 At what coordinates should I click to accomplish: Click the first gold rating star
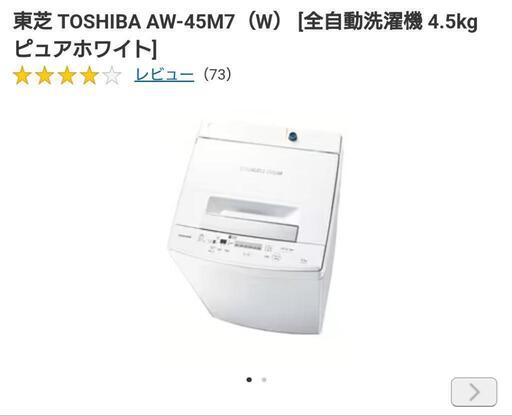[22, 75]
